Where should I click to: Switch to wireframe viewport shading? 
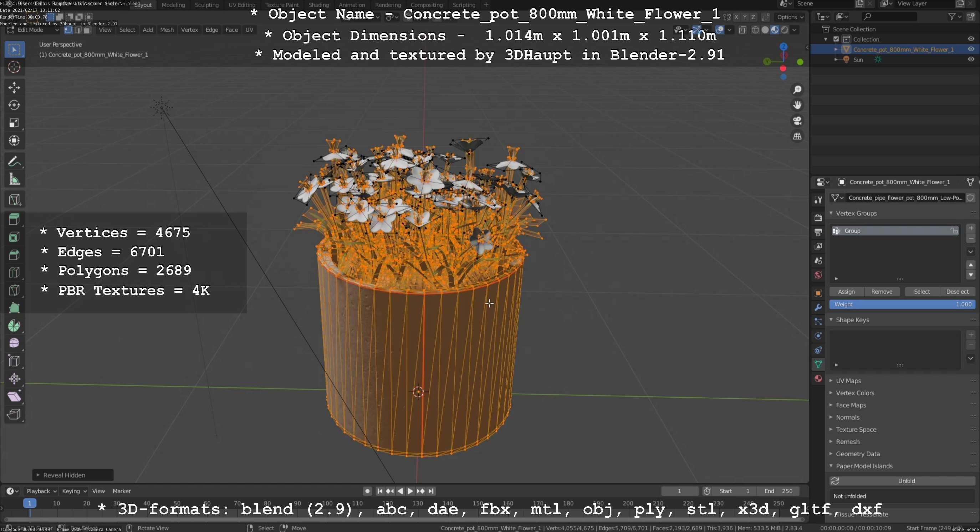point(756,30)
